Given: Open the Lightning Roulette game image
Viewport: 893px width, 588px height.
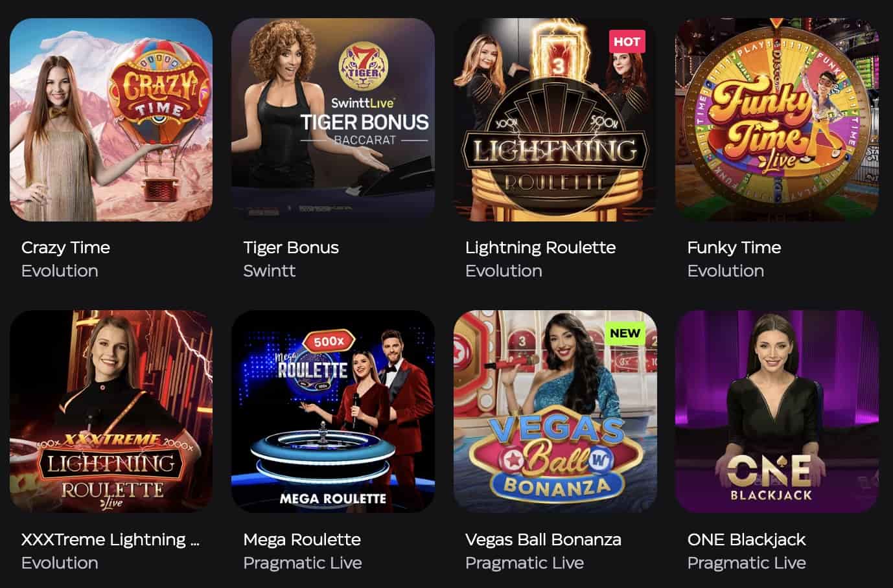Looking at the screenshot, I should pyautogui.click(x=555, y=120).
